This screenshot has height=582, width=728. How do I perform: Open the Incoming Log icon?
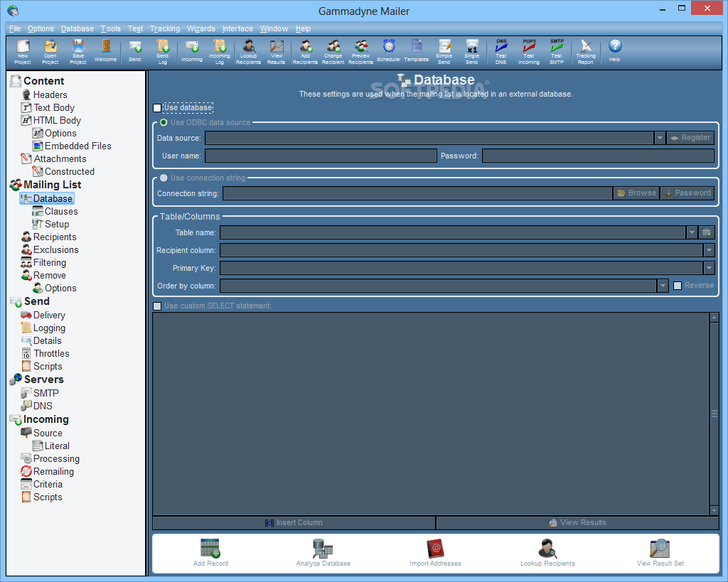pyautogui.click(x=220, y=51)
